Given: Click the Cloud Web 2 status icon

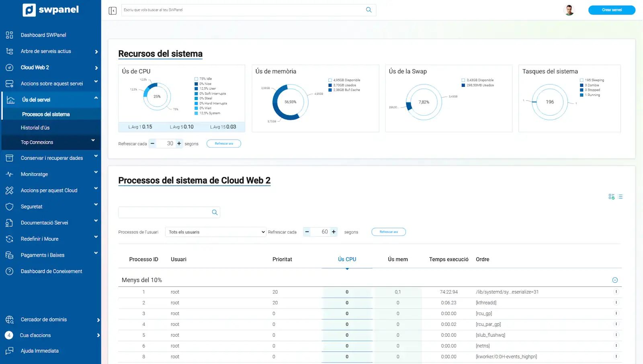Looking at the screenshot, I should coord(10,67).
